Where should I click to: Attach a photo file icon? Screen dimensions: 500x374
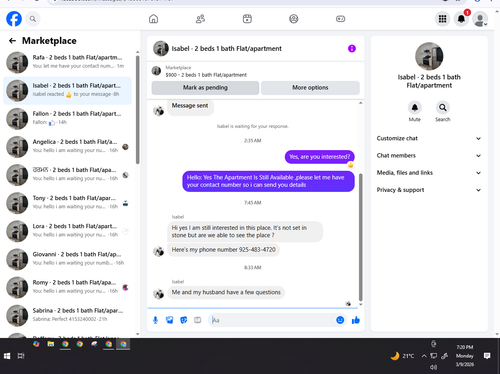170,320
